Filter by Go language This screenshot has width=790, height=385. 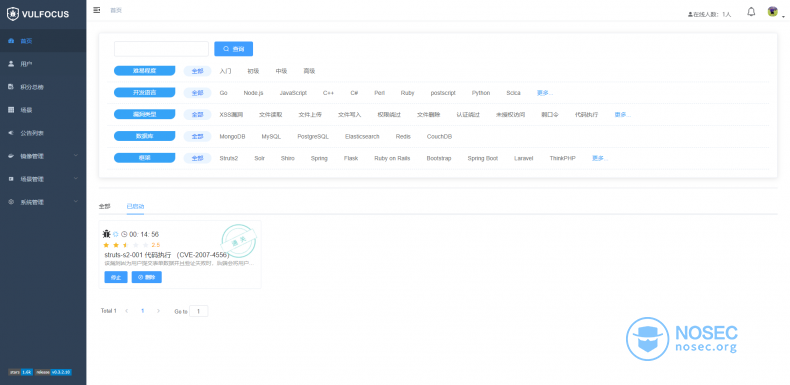(224, 93)
